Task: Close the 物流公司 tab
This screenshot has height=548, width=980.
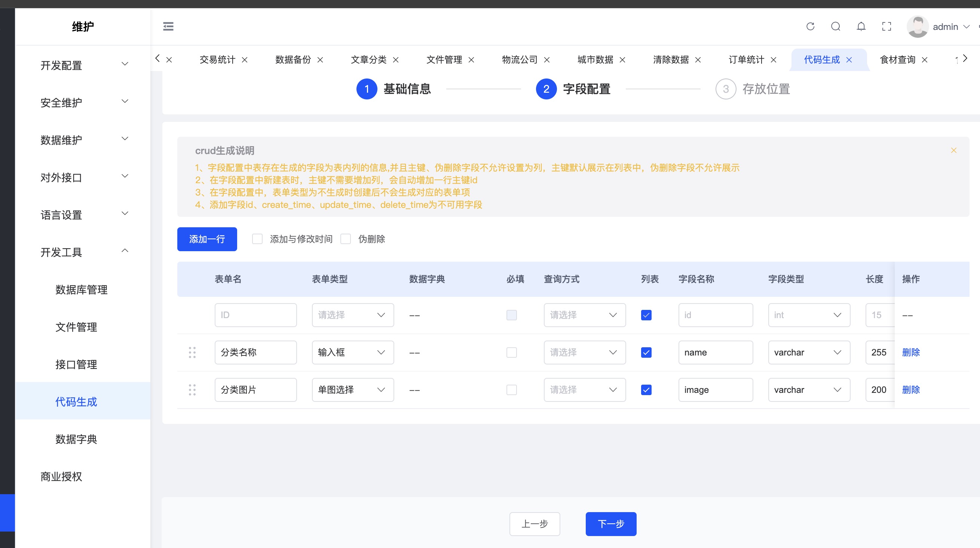Action: point(547,60)
